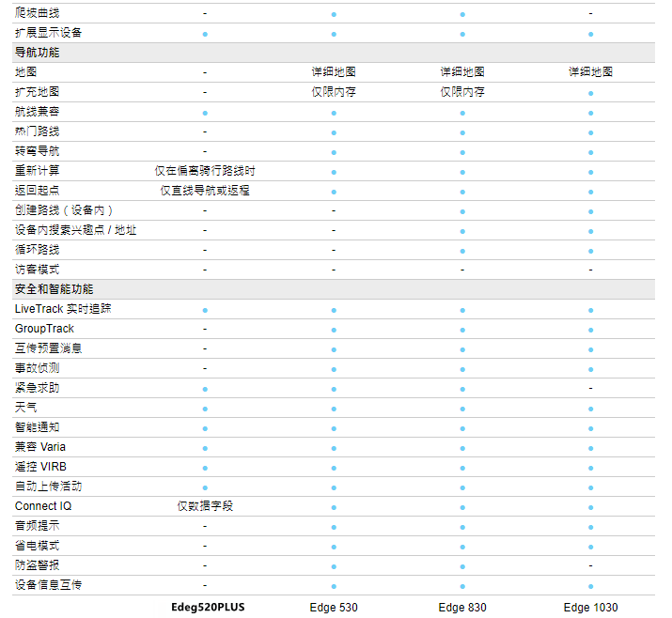The height and width of the screenshot is (618, 672).
Task: Click the 返回起点 row label
Action: coord(37,191)
